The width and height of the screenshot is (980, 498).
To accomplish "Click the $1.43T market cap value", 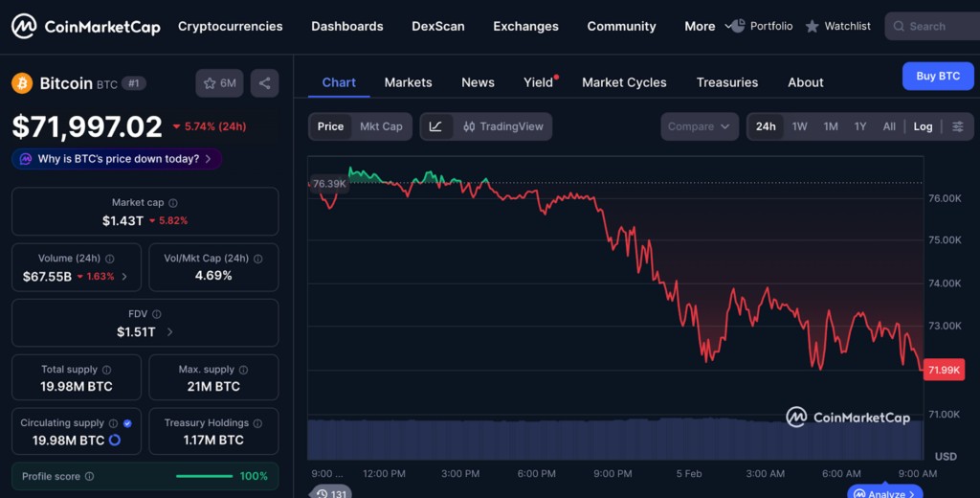I will pos(123,221).
